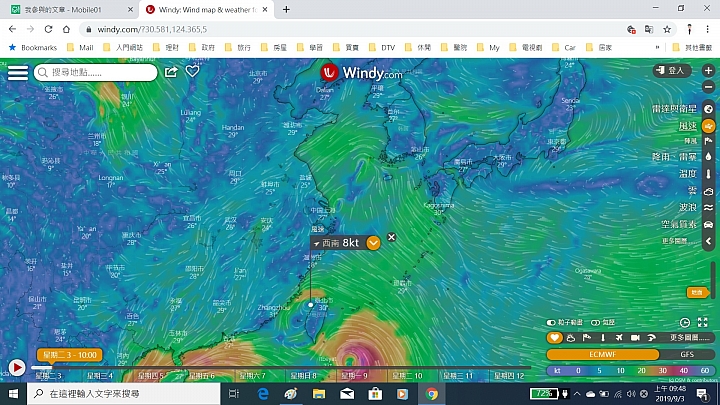Screen dimensions: 720x405
Task: Collapse the layer menu with chevron
Action: pos(709,241)
